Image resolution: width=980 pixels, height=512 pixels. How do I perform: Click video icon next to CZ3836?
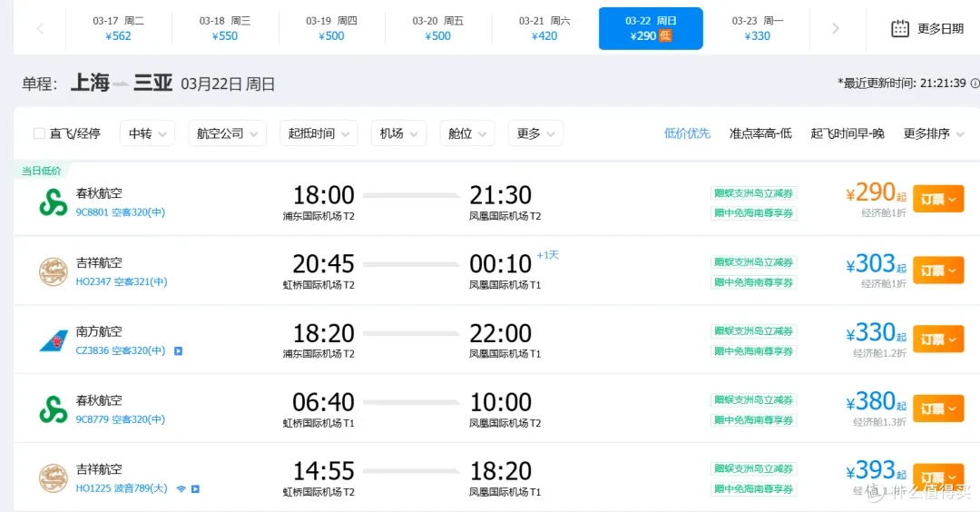point(178,350)
